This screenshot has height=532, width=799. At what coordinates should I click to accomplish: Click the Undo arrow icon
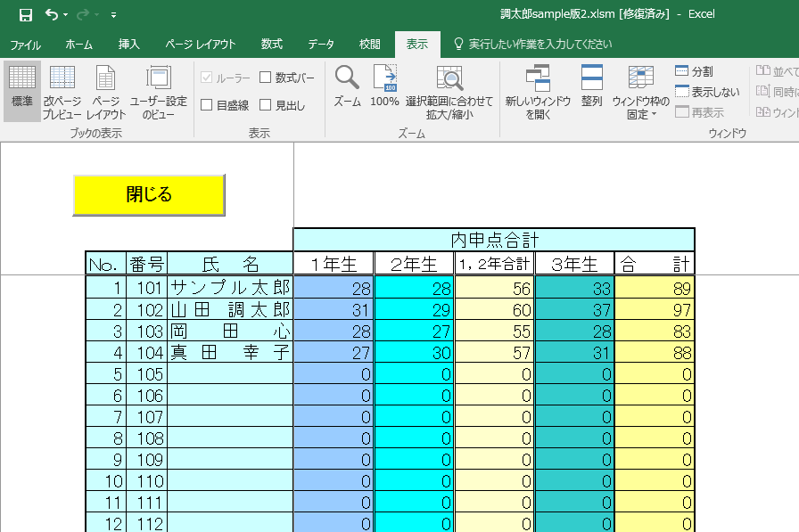click(x=52, y=14)
